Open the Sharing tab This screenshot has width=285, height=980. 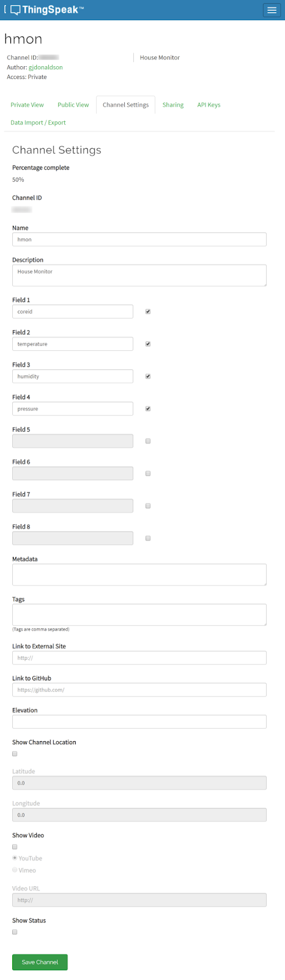[173, 105]
